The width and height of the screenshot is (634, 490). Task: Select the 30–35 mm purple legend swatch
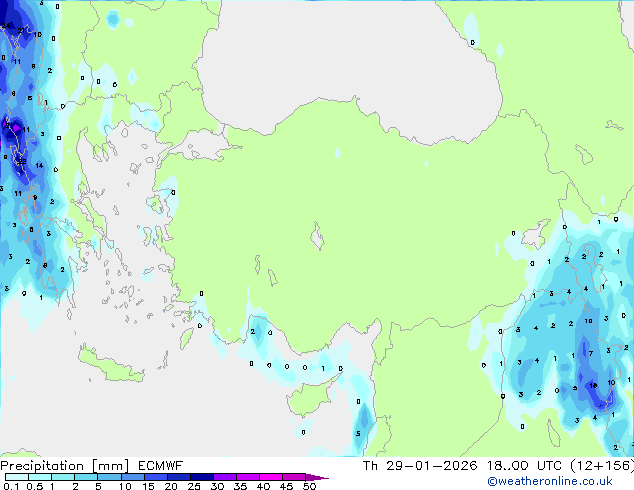[x=225, y=477]
